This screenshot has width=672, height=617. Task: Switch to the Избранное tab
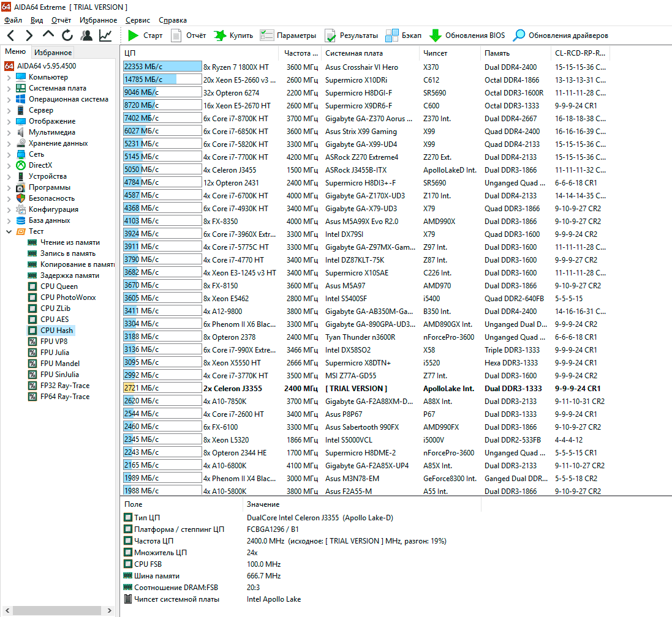[53, 53]
